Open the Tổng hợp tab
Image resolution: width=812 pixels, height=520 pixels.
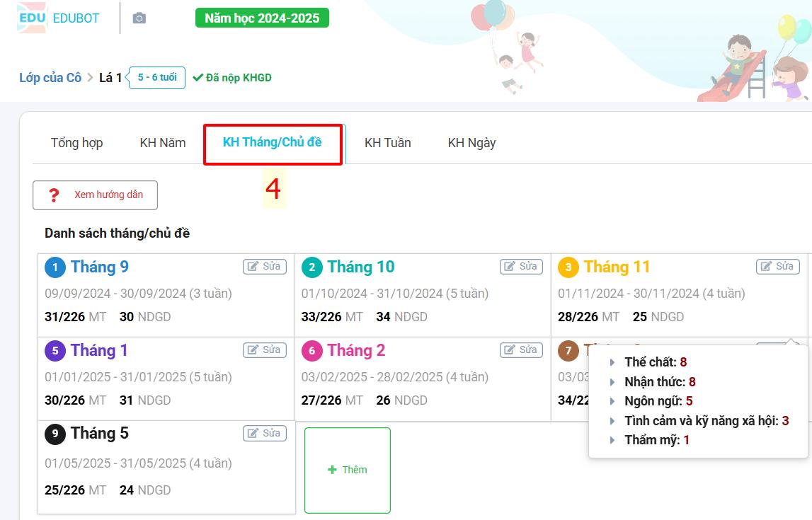tap(76, 143)
